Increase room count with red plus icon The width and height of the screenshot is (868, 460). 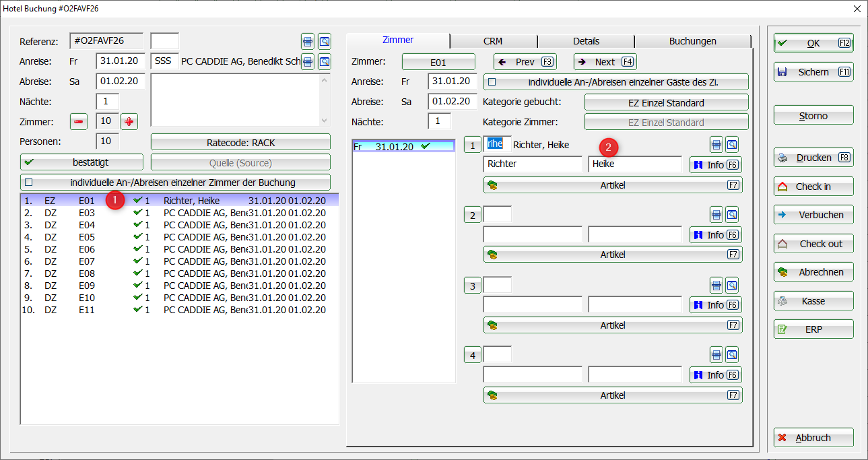click(x=129, y=121)
